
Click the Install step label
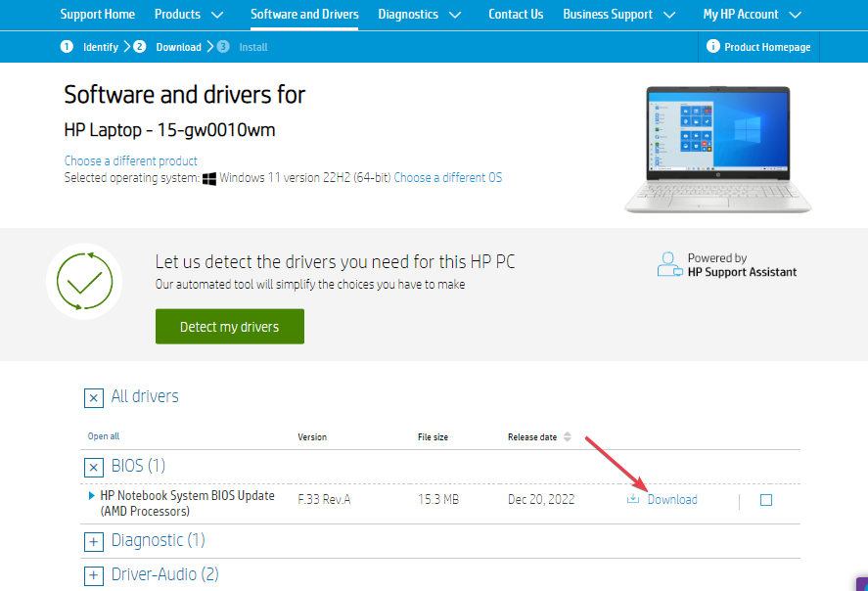click(x=253, y=47)
